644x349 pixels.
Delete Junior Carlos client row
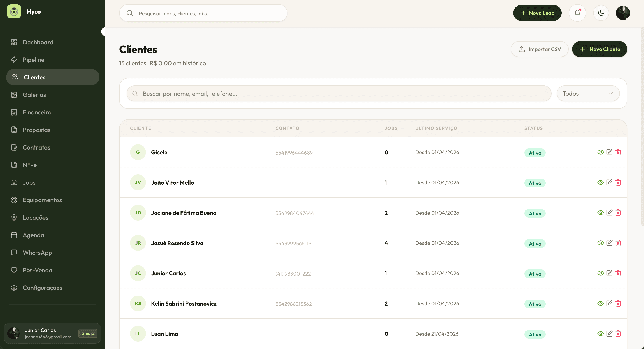(618, 273)
